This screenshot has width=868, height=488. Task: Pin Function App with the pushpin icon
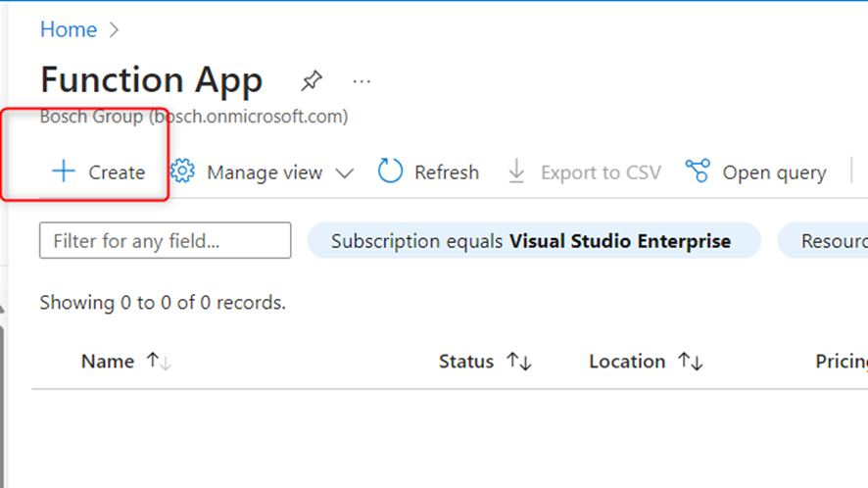[312, 80]
